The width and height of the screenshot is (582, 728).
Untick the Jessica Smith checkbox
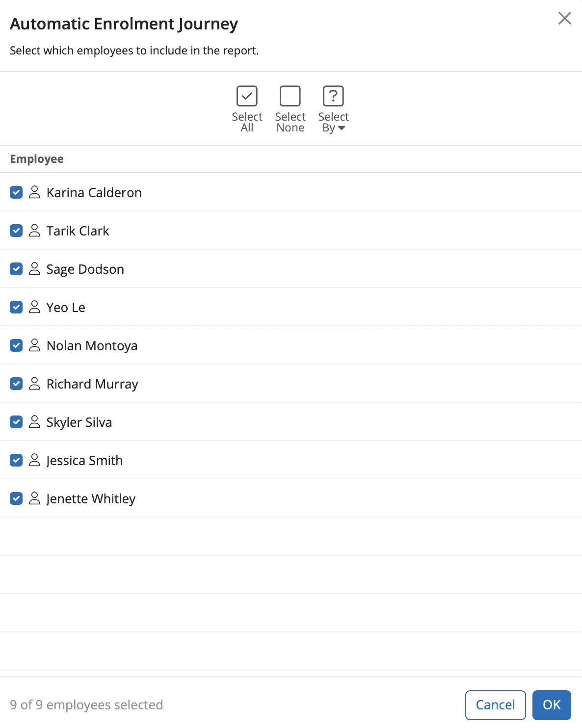[x=16, y=460]
